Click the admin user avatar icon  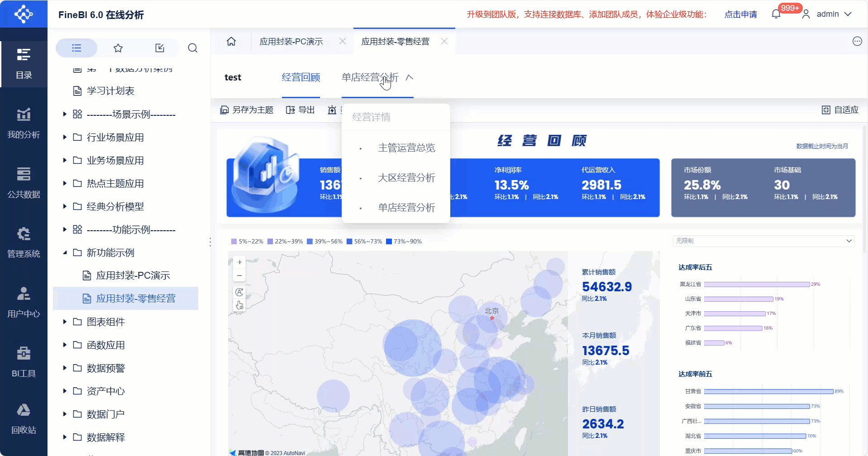[806, 14]
